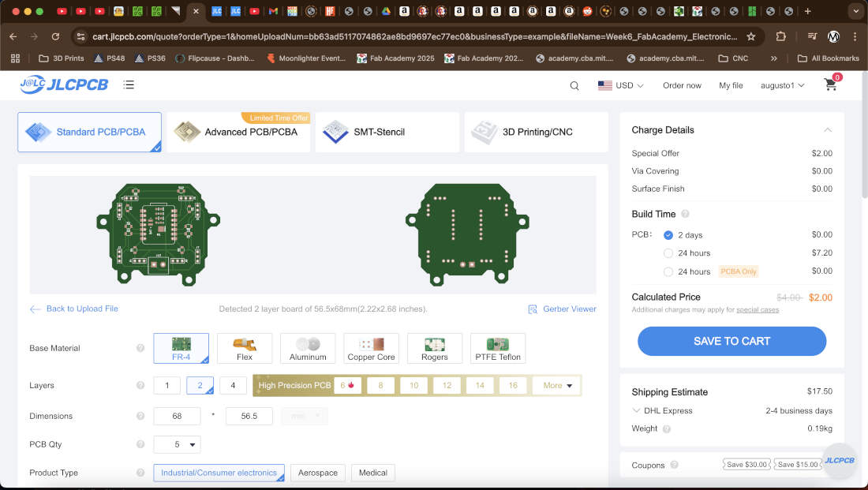Apply the Save $30.00 coupon

pyautogui.click(x=746, y=465)
